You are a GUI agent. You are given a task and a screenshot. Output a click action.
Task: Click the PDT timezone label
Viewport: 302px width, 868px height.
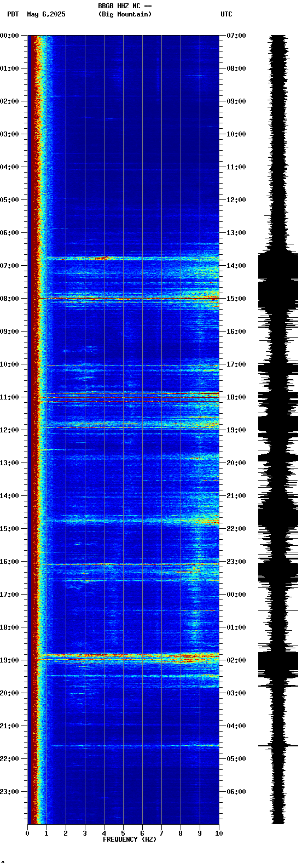click(x=13, y=14)
